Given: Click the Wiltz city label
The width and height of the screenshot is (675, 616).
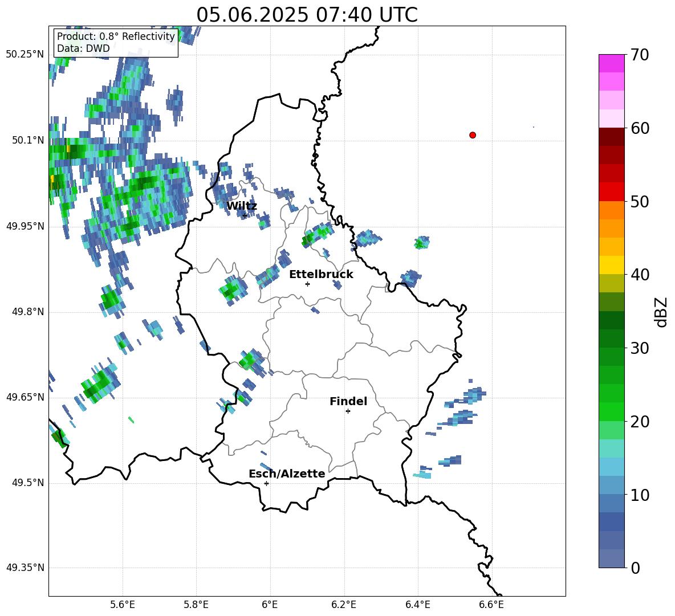Looking at the screenshot, I should pyautogui.click(x=242, y=206).
